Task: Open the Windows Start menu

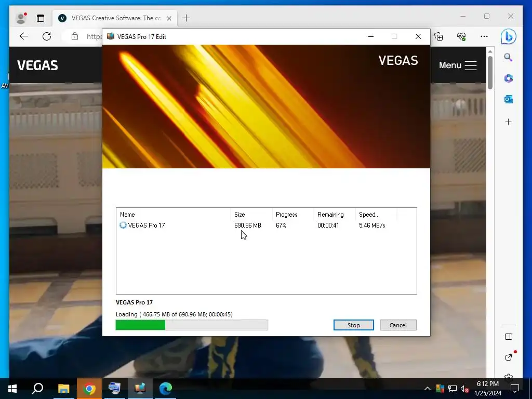Action: click(12, 389)
